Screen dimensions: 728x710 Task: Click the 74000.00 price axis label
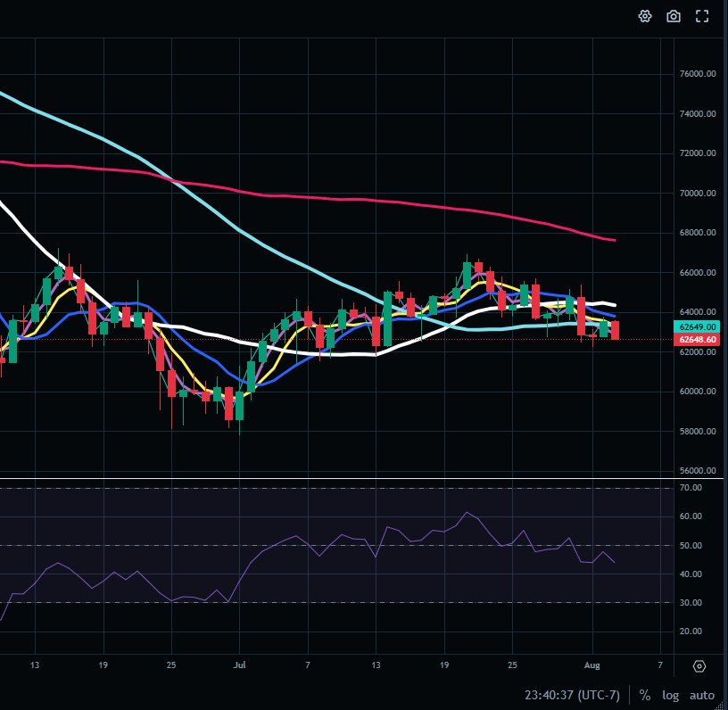pos(698,113)
